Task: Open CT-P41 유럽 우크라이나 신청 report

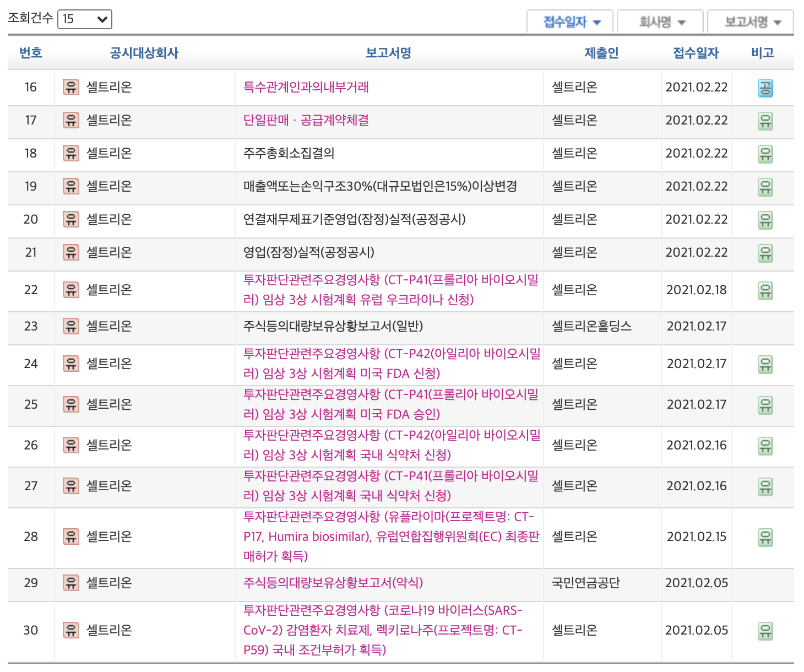Action: pos(391,290)
